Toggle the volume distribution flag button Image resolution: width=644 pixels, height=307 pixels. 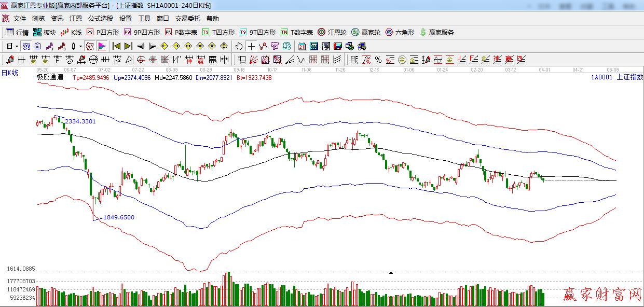[102, 46]
